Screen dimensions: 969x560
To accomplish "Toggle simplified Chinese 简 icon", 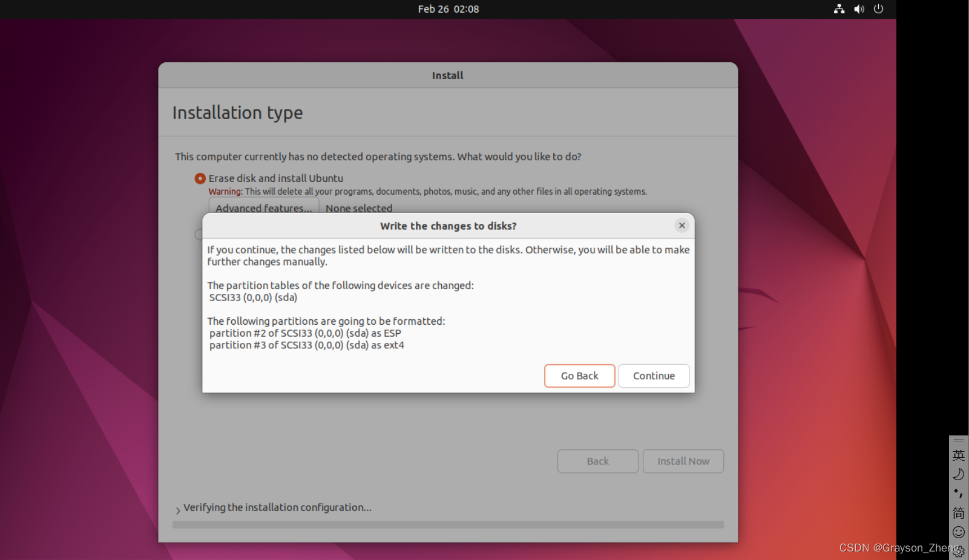I will click(x=959, y=513).
